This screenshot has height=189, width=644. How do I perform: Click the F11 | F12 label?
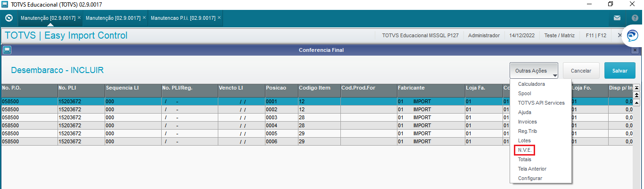click(596, 35)
